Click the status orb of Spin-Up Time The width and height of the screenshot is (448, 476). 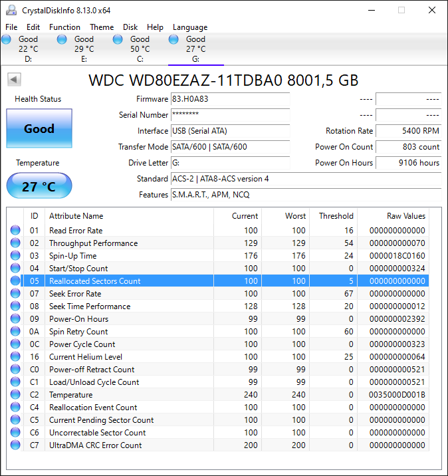[x=15, y=255]
